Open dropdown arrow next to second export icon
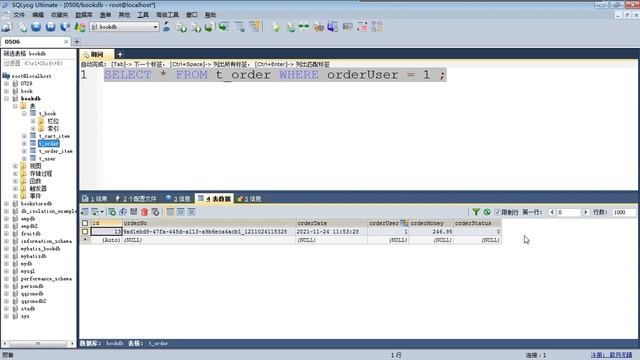The height and width of the screenshot is (360, 640). [102, 212]
